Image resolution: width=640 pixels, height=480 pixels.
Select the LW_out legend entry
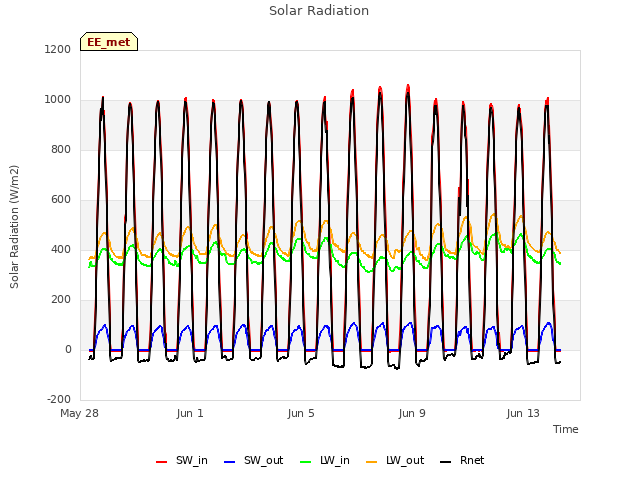(x=395, y=460)
